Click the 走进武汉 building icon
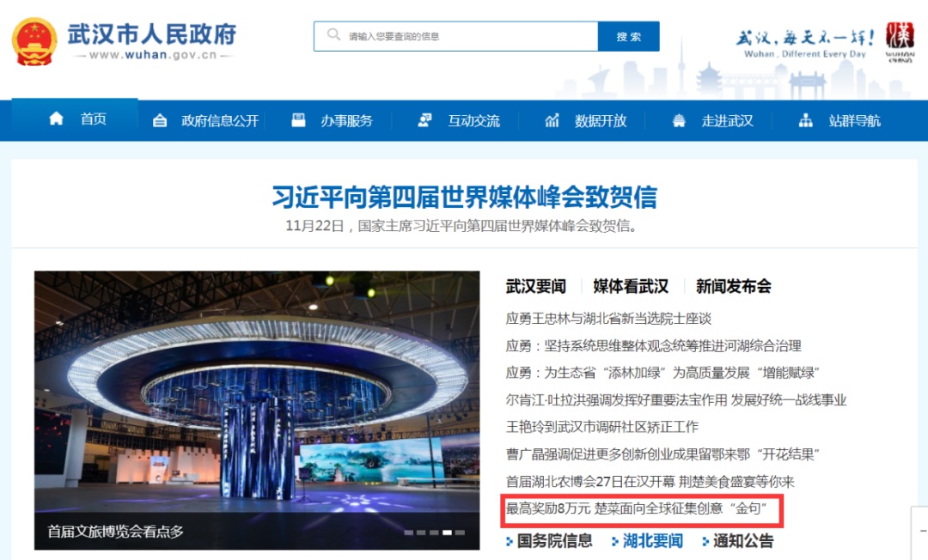Image resolution: width=928 pixels, height=560 pixels. click(x=679, y=121)
